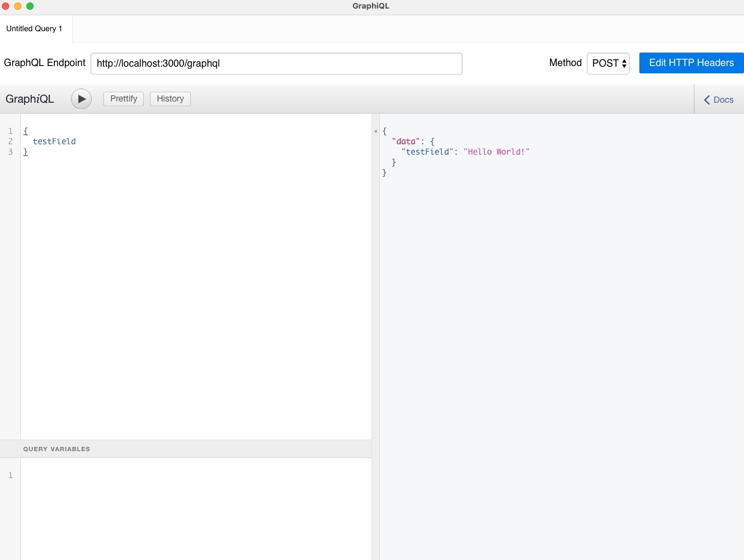
Task: Click the GraphiQL logo in the toolbar
Action: tap(29, 98)
